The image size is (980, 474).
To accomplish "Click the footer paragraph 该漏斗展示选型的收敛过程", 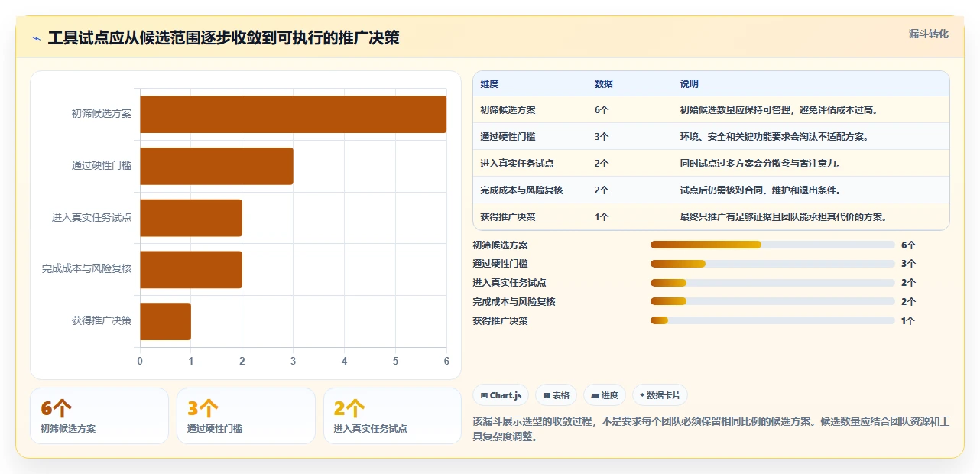I will tap(711, 429).
